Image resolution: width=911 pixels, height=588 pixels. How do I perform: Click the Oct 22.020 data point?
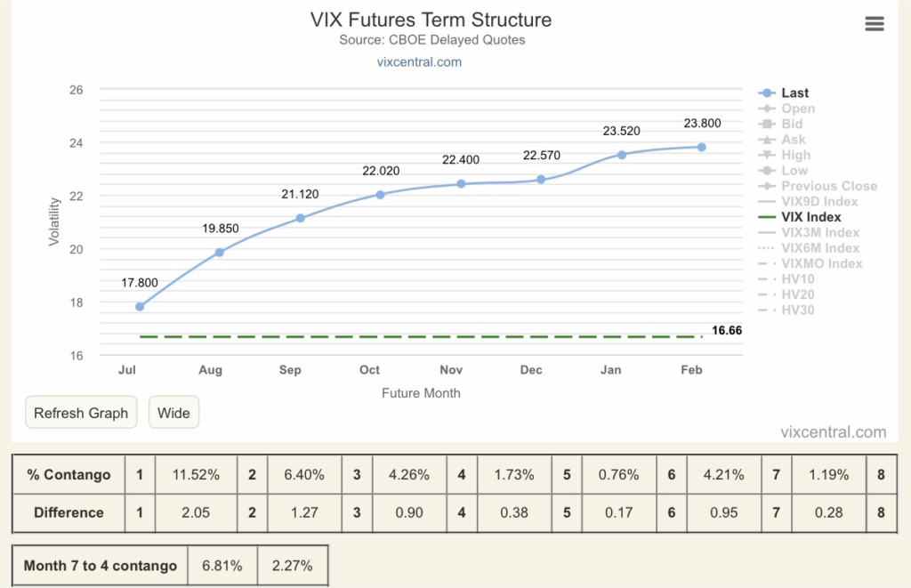pos(380,195)
